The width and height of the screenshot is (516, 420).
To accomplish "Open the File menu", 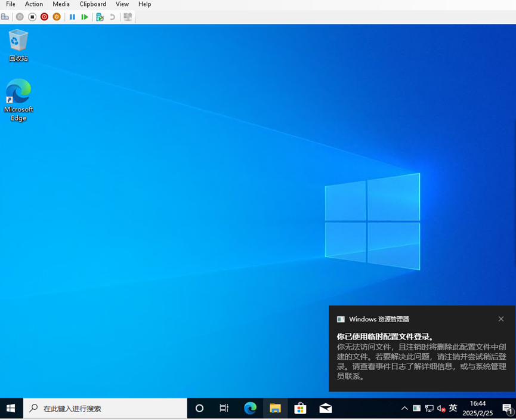I will (x=11, y=4).
